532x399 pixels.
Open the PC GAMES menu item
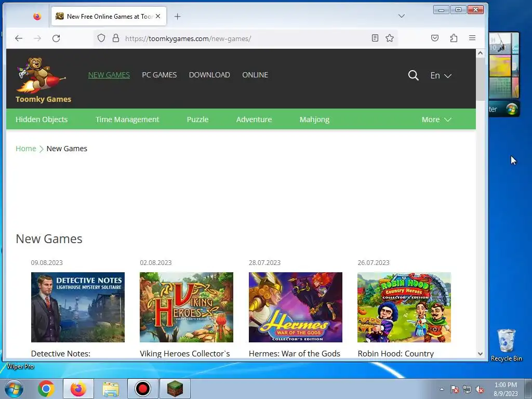[159, 75]
